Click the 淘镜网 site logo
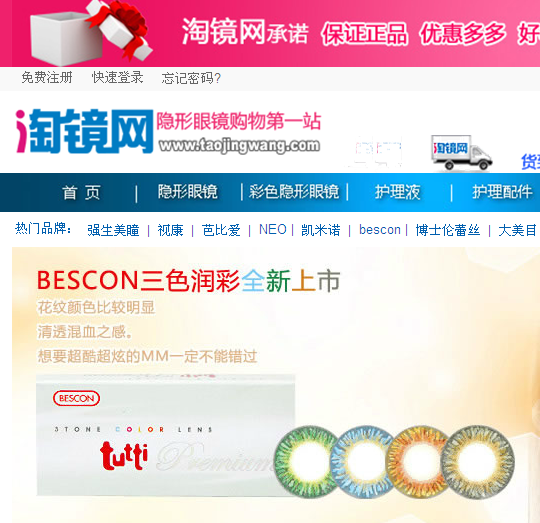Image resolution: width=540 pixels, height=523 pixels. coord(84,131)
